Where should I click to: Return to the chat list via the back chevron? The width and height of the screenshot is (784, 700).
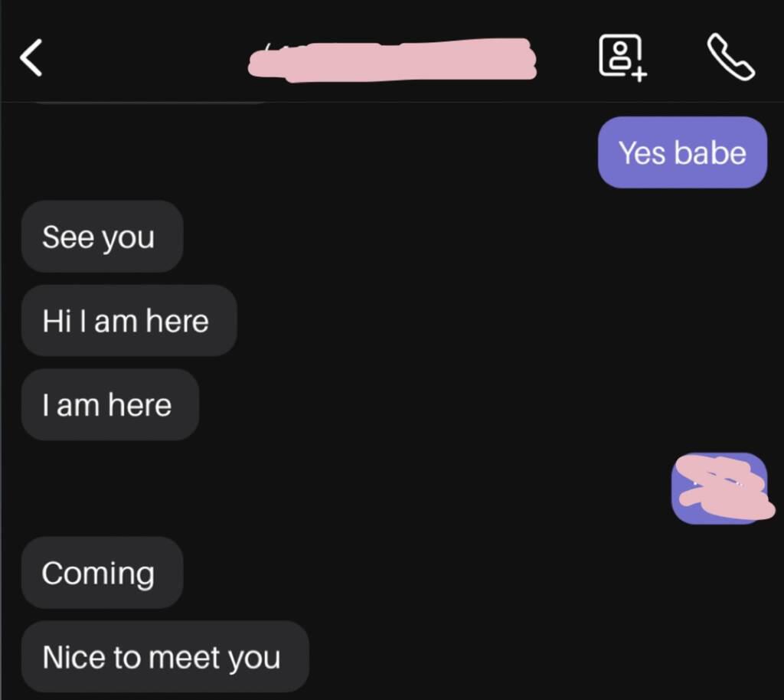point(31,57)
